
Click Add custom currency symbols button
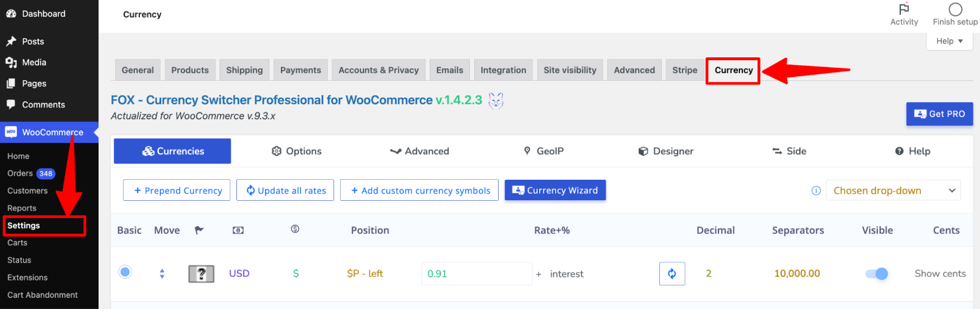point(419,190)
